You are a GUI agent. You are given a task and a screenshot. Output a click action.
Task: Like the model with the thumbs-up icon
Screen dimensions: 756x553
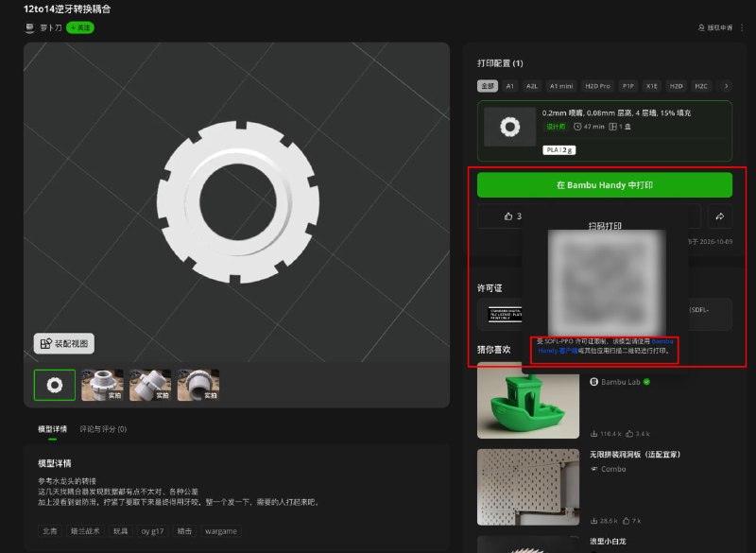click(x=508, y=216)
